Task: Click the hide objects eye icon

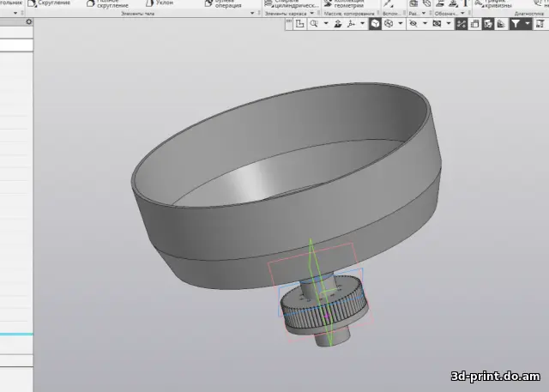Action: click(413, 24)
